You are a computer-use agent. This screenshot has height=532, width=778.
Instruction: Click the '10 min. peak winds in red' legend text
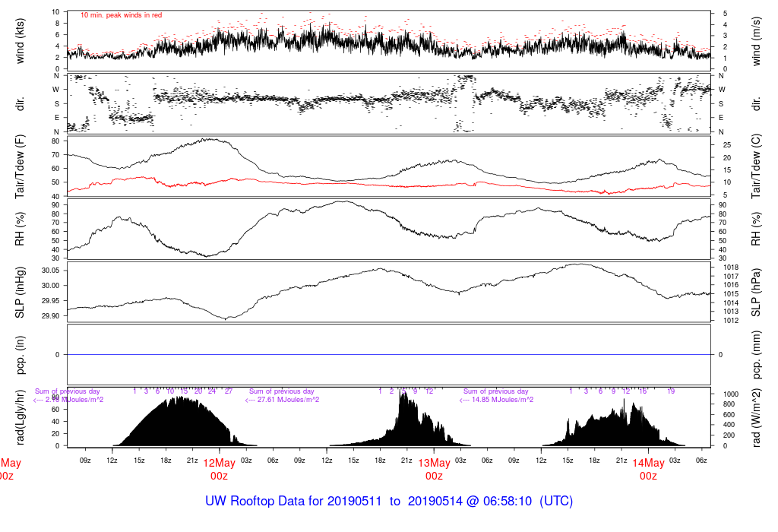(x=121, y=15)
